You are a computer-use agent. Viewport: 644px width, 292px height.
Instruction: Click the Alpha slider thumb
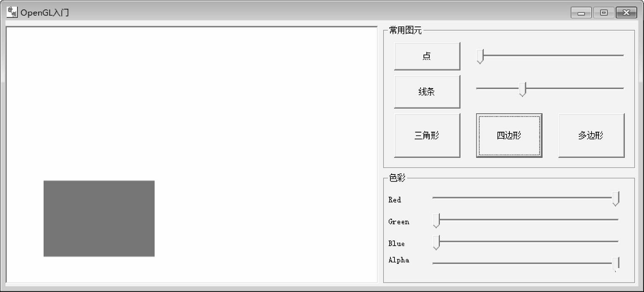tap(615, 264)
